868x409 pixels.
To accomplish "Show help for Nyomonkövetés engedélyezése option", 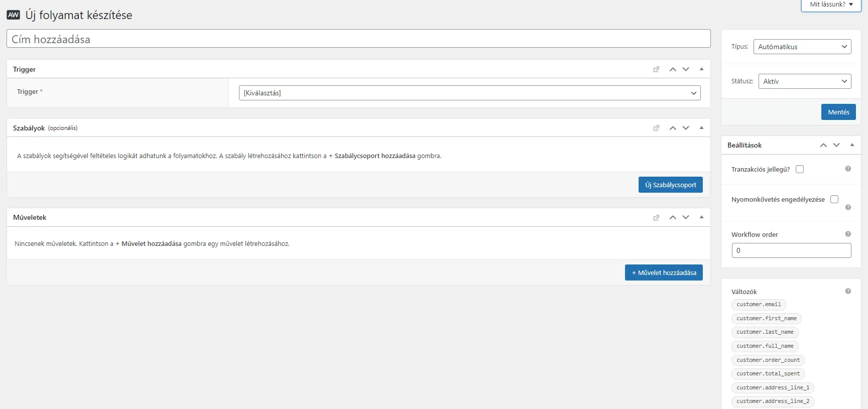I will pyautogui.click(x=848, y=207).
